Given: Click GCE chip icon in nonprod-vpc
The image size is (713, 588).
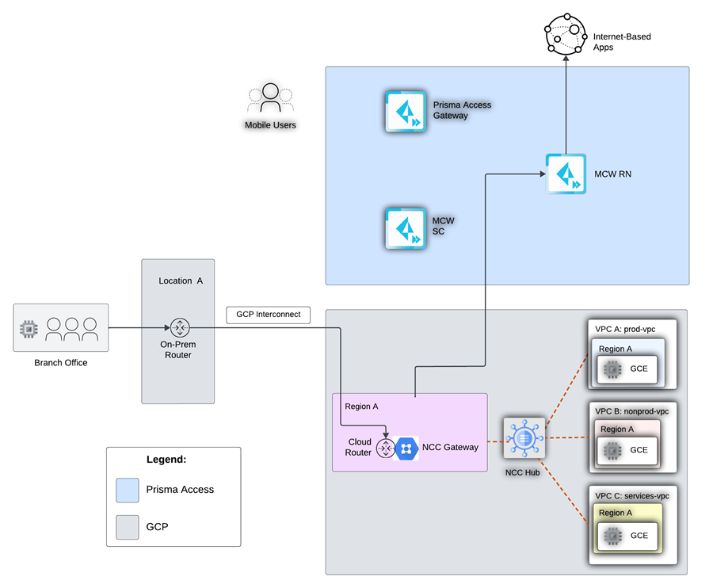Looking at the screenshot, I should tap(612, 451).
